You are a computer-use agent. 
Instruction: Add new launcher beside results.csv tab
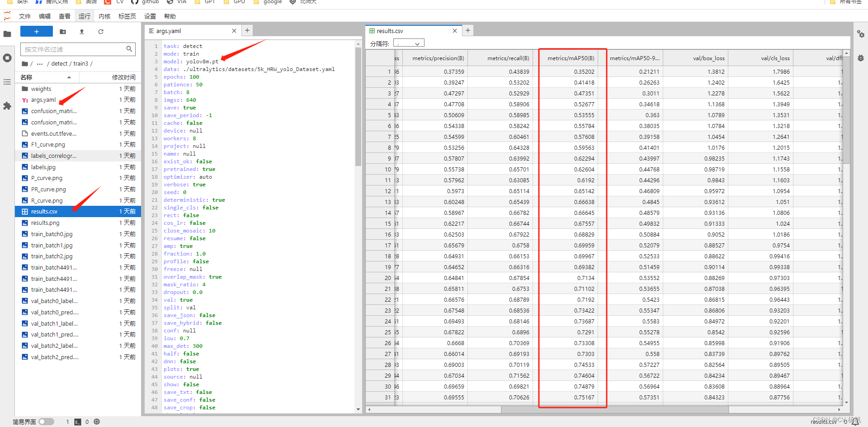(468, 30)
